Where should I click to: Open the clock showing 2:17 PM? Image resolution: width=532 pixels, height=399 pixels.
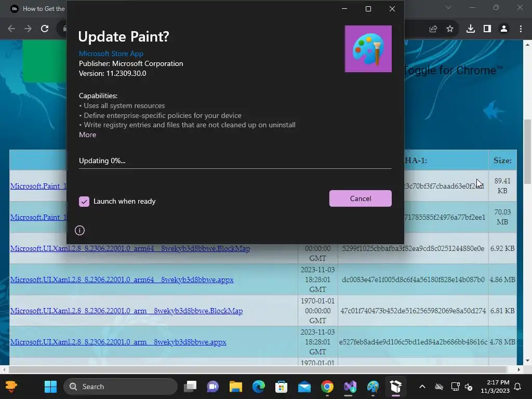tap(495, 387)
